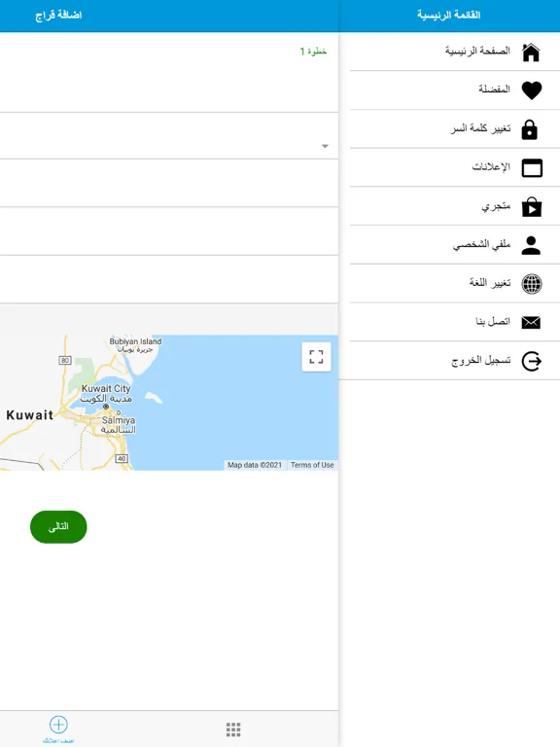Click Map data ©2021 text

click(255, 465)
